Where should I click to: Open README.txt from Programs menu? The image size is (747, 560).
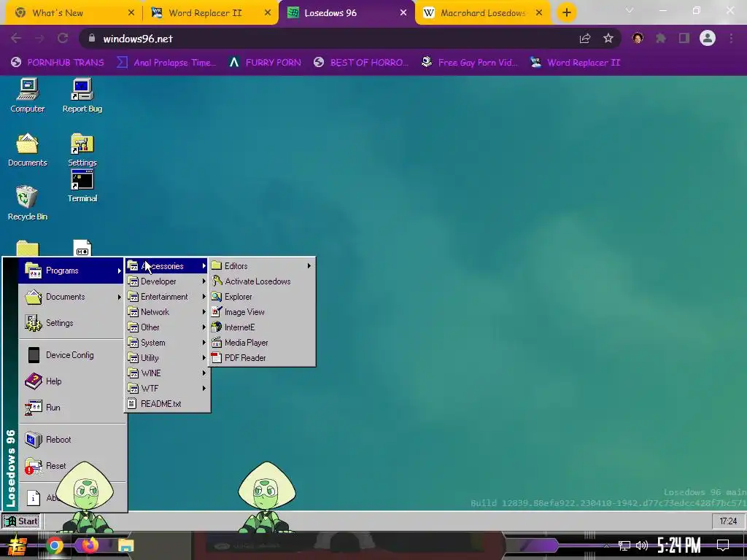167,404
